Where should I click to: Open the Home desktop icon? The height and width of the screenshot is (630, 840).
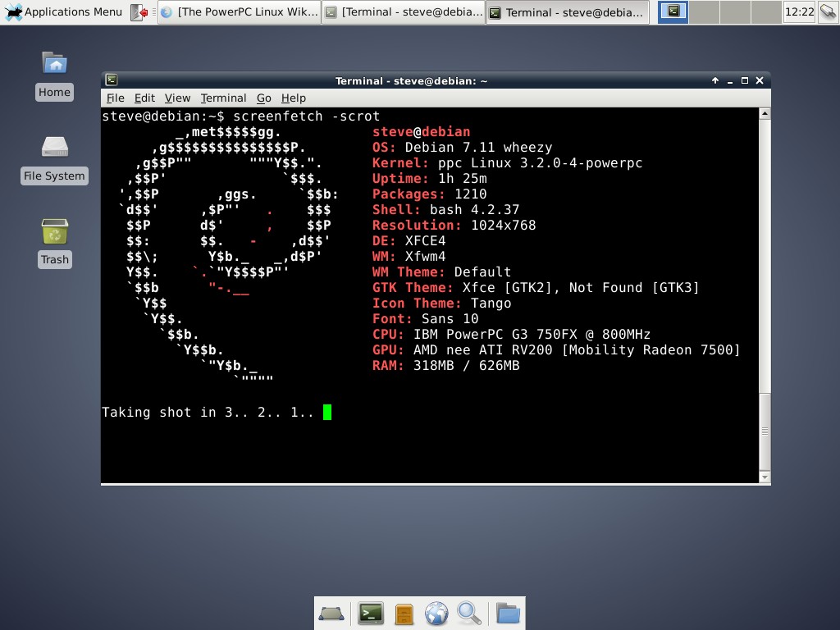(x=54, y=76)
